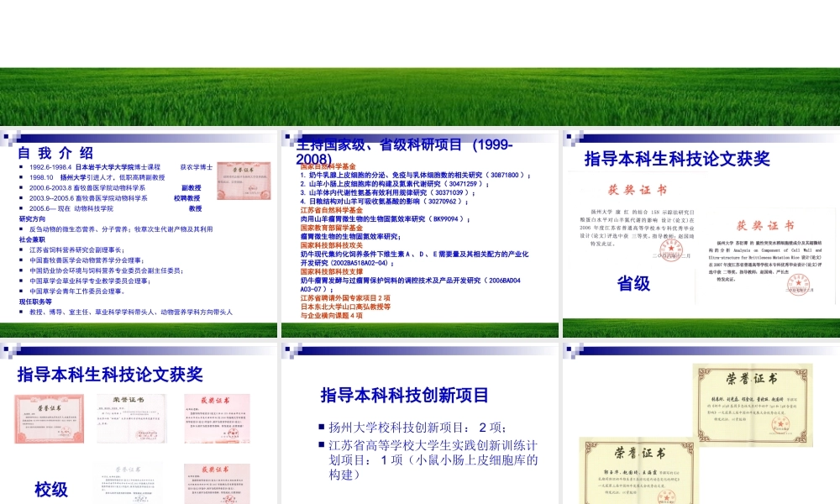This screenshot has height=504, width=840.
Task: Select the red-bordered 荣誉证书 in 校级 slide
Action: [50, 419]
